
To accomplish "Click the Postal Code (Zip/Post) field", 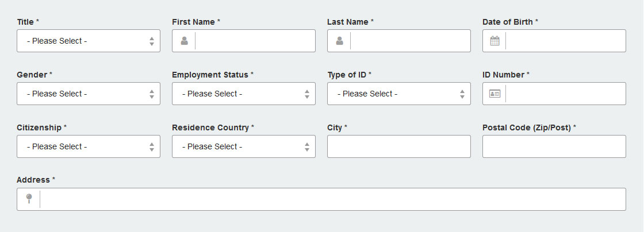I will [554, 146].
